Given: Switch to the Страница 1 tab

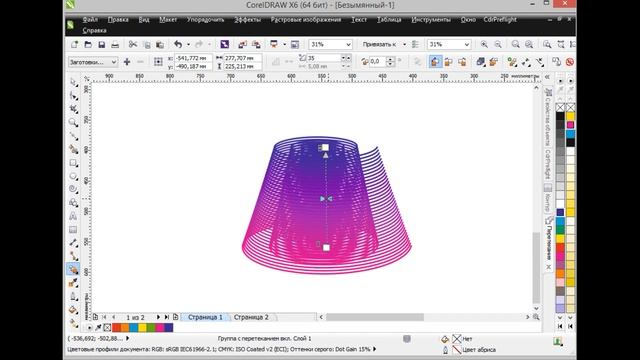Looking at the screenshot, I should (x=205, y=317).
